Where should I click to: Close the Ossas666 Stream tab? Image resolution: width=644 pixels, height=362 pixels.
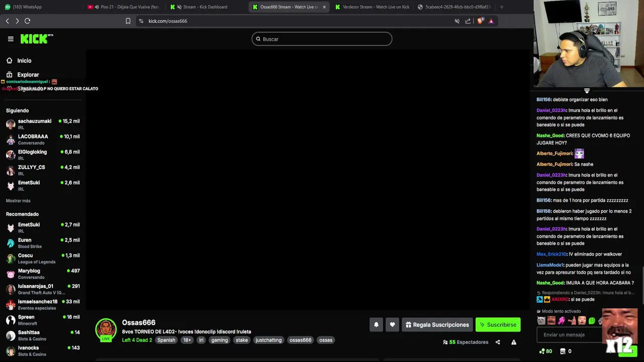[324, 7]
